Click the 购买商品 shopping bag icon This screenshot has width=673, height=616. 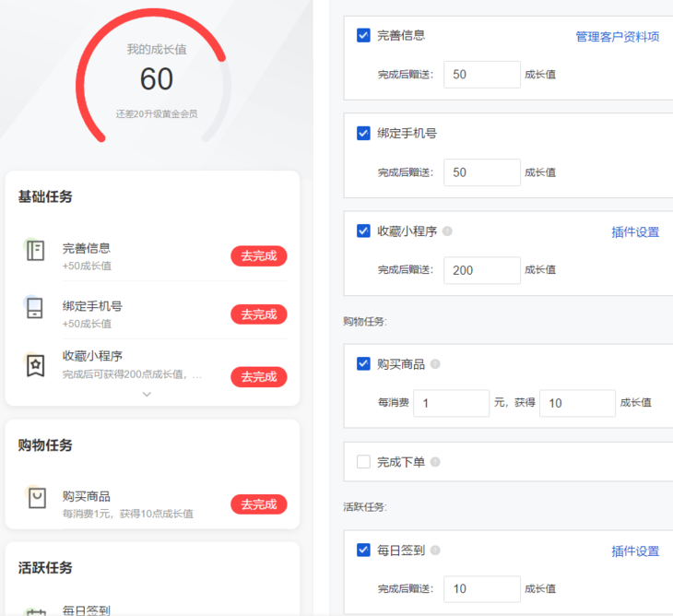click(35, 499)
